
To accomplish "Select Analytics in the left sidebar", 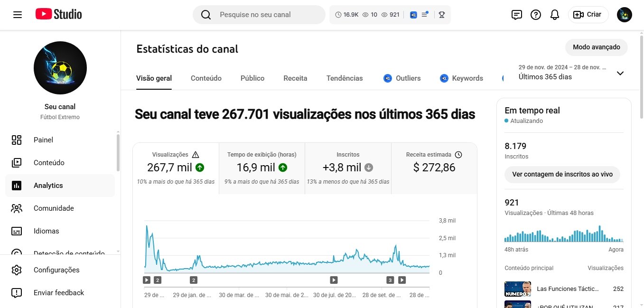I will click(60, 186).
